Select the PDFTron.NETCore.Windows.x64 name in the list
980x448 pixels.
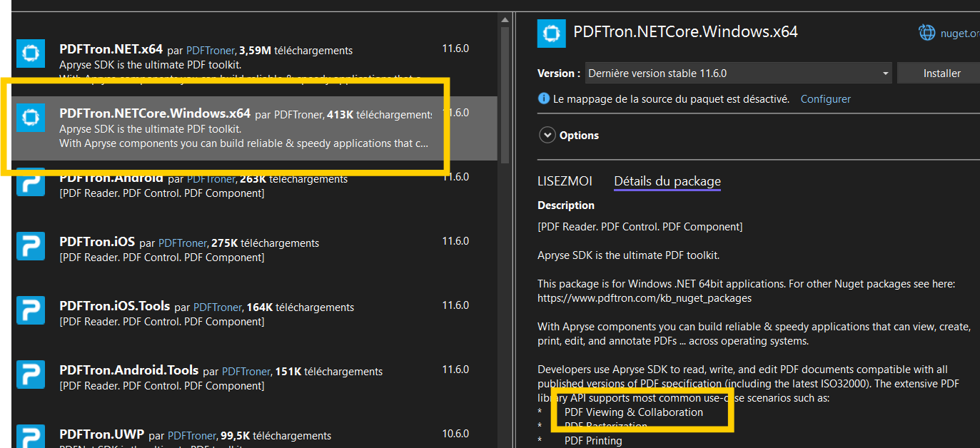[155, 113]
